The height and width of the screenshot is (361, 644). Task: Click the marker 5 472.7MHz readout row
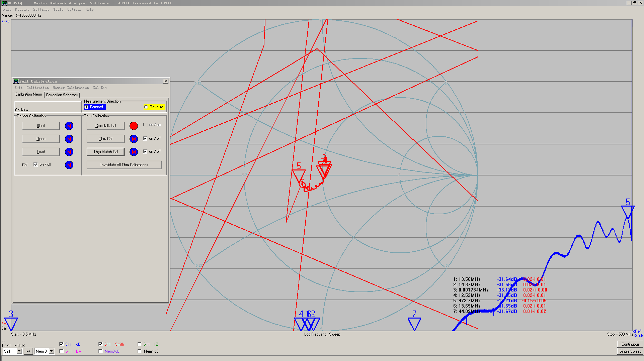tap(500, 301)
